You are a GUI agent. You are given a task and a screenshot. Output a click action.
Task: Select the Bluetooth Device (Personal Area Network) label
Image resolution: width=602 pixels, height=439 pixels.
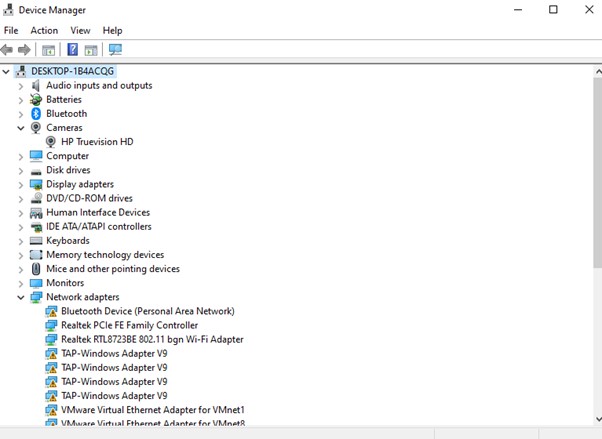point(148,311)
